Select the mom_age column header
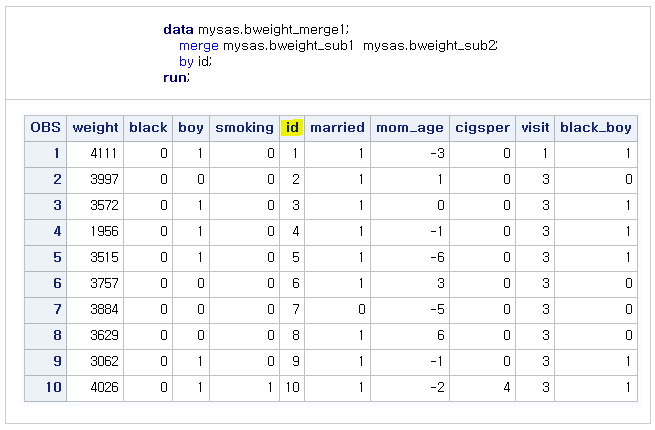This screenshot has height=430, width=655. [x=407, y=127]
